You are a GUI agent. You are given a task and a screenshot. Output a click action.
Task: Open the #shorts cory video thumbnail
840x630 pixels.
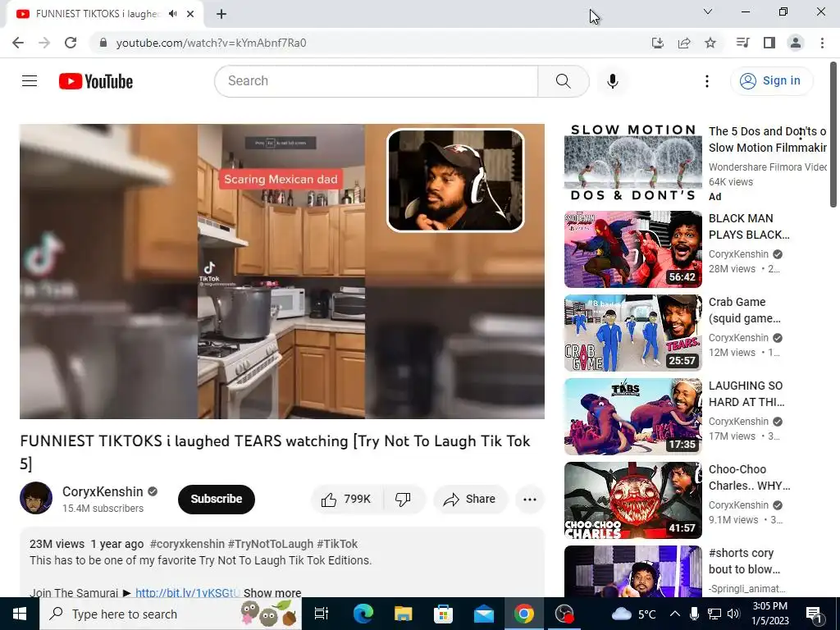click(x=632, y=571)
